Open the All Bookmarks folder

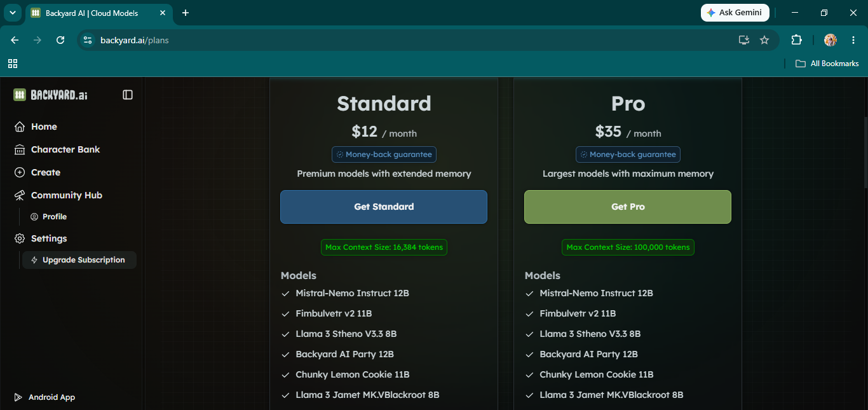pos(827,64)
